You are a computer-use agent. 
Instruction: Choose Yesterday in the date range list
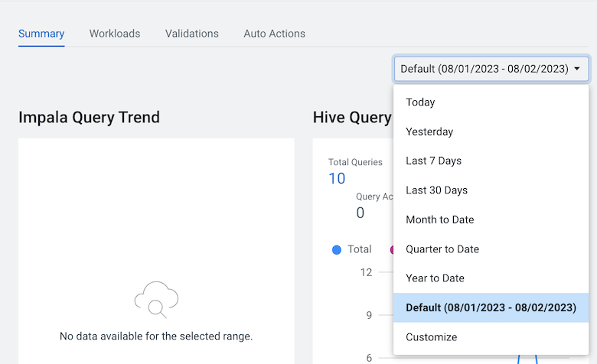point(491,132)
